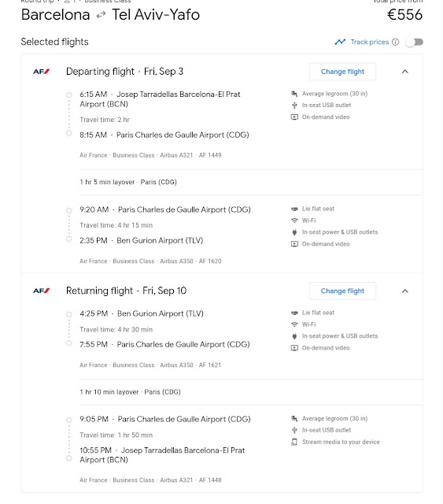Click the legroom seat icon for AF 1449

(x=294, y=94)
